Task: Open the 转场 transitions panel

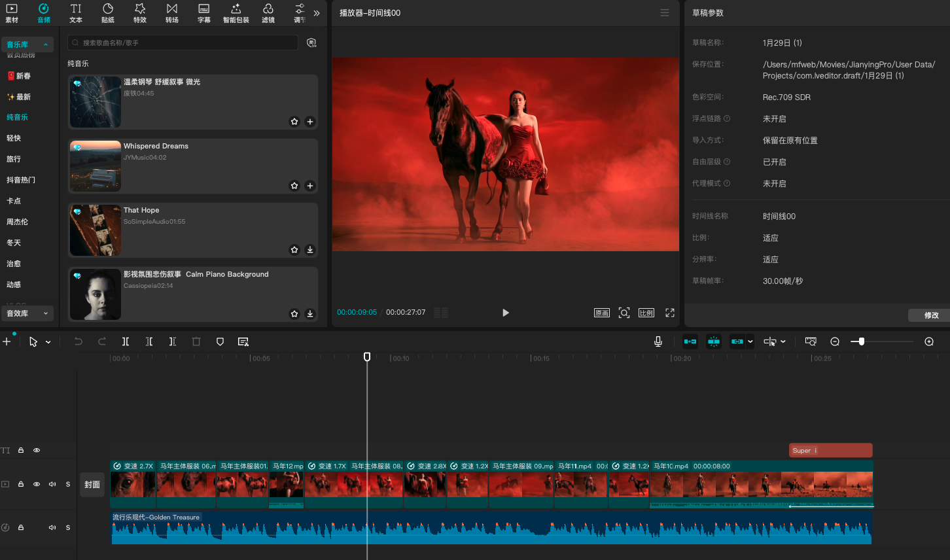Action: tap(172, 12)
